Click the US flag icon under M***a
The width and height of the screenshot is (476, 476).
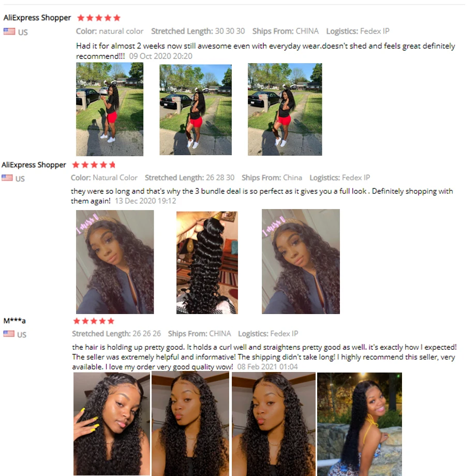pos(9,334)
